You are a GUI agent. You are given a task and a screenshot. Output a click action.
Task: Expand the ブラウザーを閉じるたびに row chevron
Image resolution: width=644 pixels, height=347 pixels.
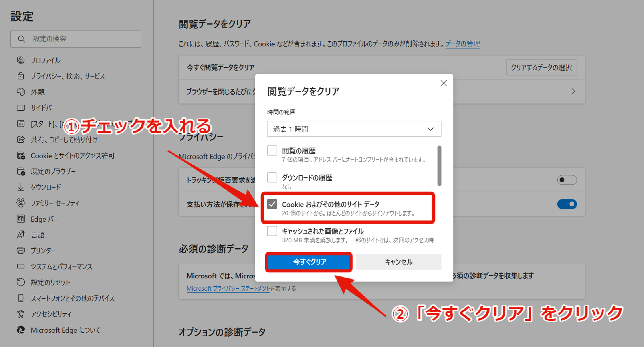coord(573,91)
